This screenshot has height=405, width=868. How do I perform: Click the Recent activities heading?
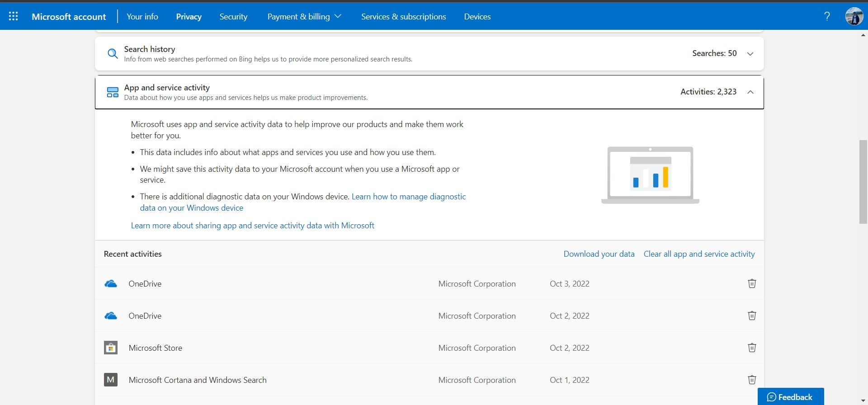pos(132,254)
